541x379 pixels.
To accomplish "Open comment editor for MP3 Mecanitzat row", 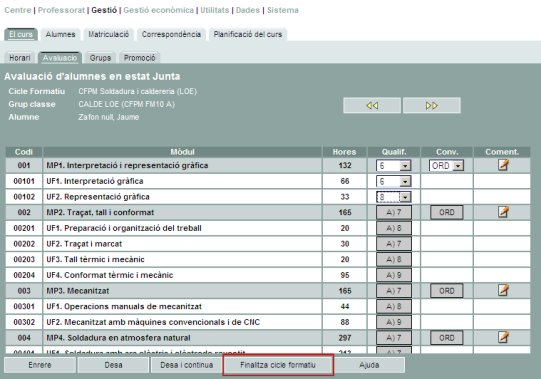I will point(503,290).
